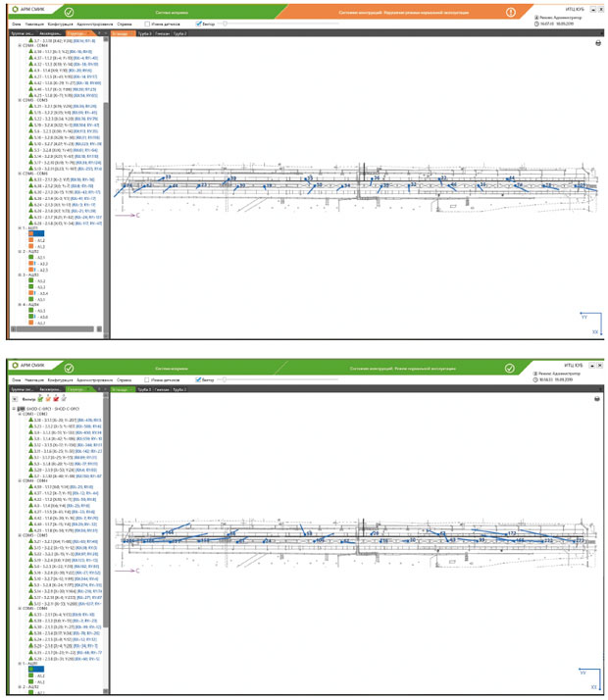Click the orange A1.3 channel icon, upper window
Viewport: 608px width, 700px height.
[31, 246]
